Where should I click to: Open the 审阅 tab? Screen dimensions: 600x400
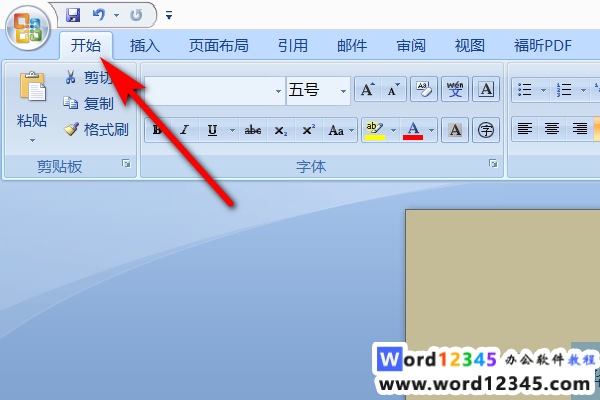(411, 46)
